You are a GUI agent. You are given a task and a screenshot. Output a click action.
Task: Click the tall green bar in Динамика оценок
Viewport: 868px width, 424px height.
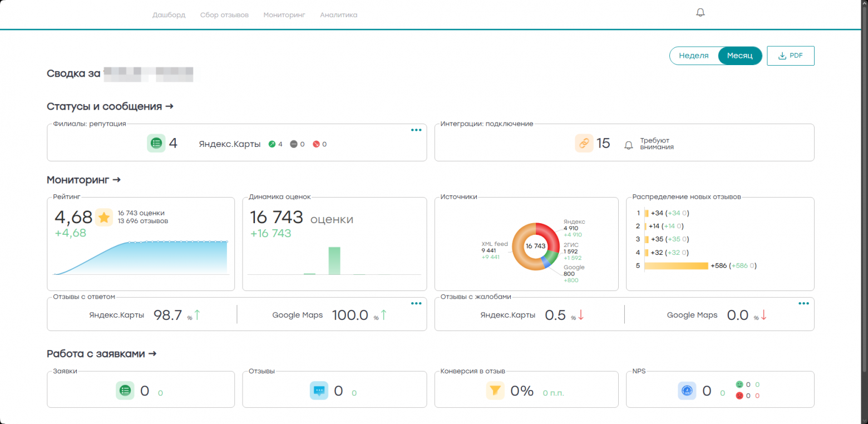tap(334, 260)
